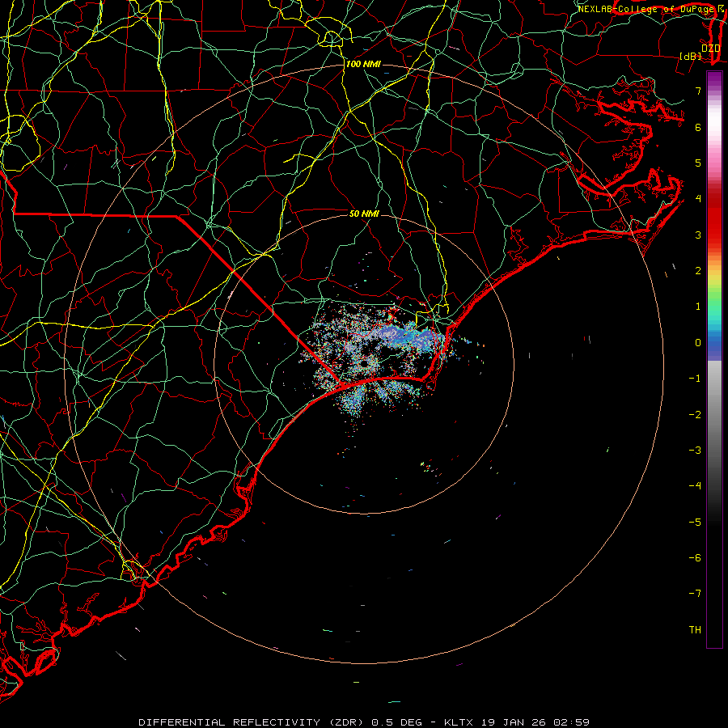Click the "50 NMI" range ring label
Viewport: 728px width, 728px height.
tap(364, 214)
